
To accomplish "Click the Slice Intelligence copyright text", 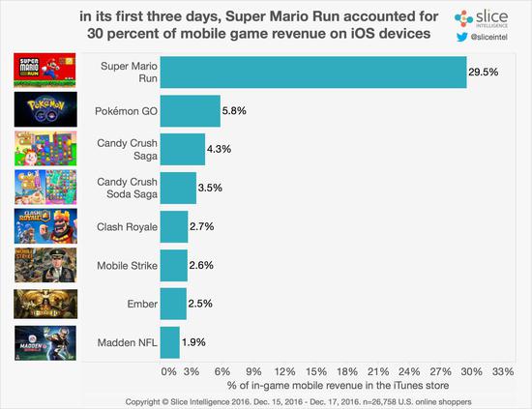I will click(298, 402).
